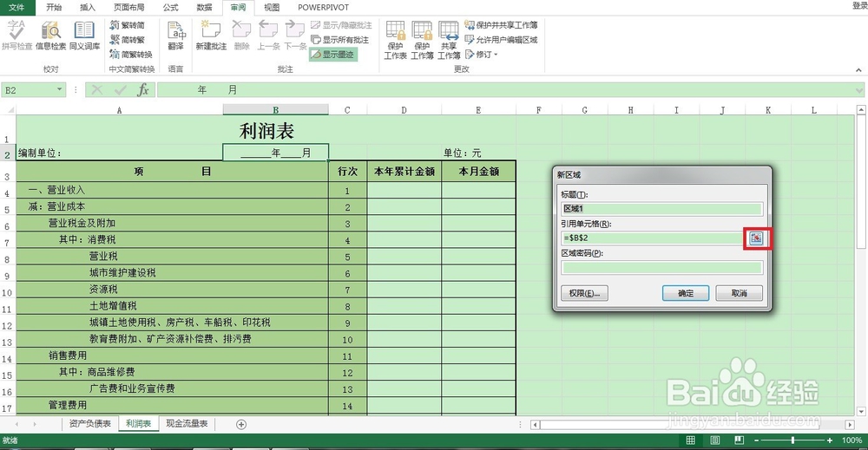The image size is (868, 450).
Task: Open the 翻译 translate tool
Action: pyautogui.click(x=176, y=36)
